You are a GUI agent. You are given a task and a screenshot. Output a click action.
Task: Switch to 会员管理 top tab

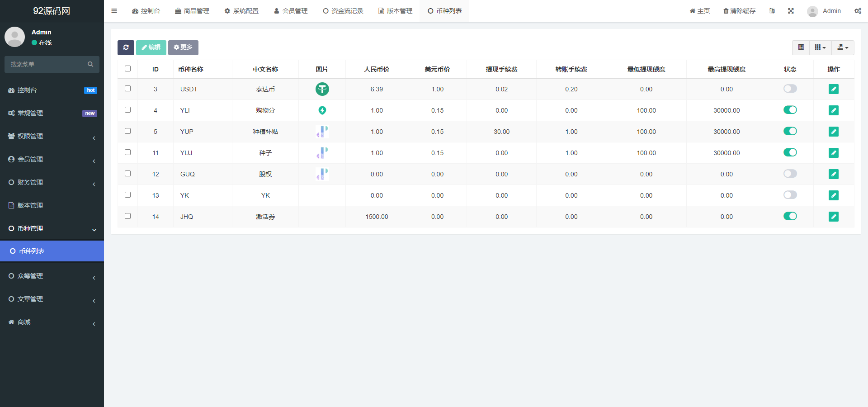(x=291, y=11)
